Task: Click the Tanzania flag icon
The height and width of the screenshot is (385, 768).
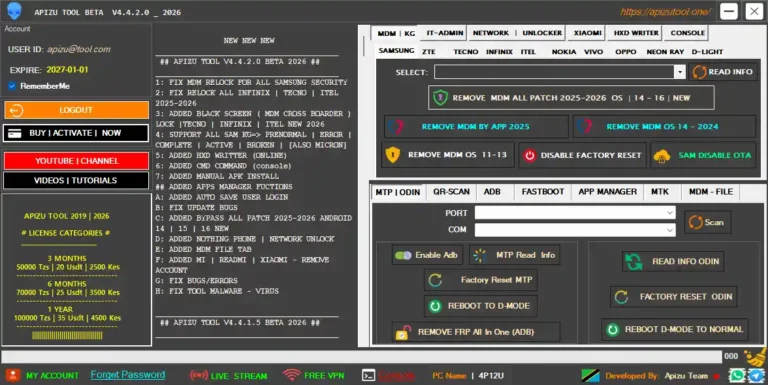Action: (x=591, y=376)
